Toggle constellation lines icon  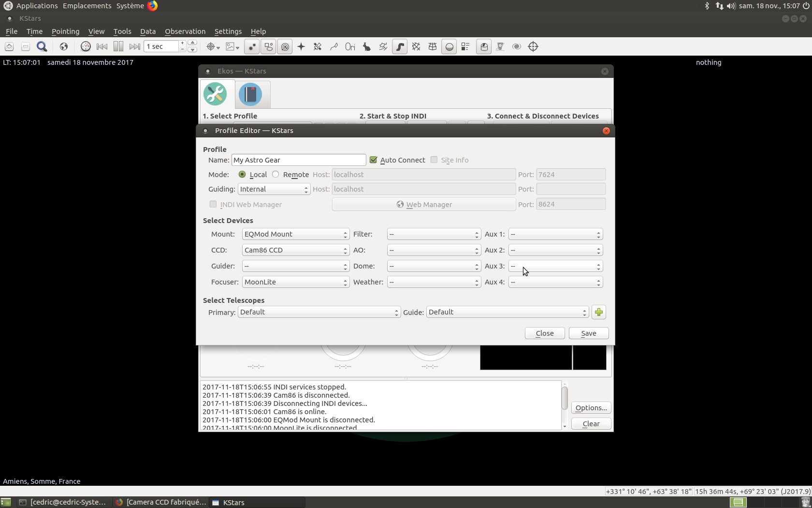coord(334,46)
